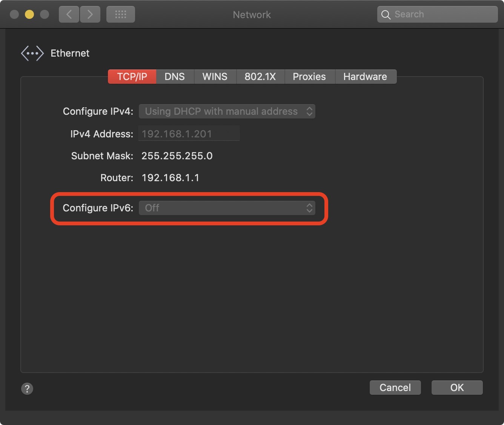Image resolution: width=504 pixels, height=425 pixels.
Task: Open the Proxies tab
Action: click(x=309, y=77)
